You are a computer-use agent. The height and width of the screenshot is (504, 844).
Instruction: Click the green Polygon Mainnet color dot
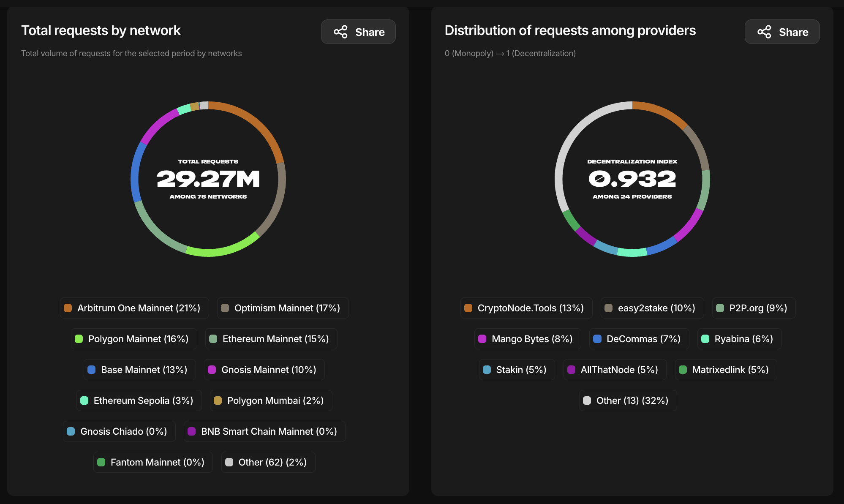pyautogui.click(x=79, y=338)
